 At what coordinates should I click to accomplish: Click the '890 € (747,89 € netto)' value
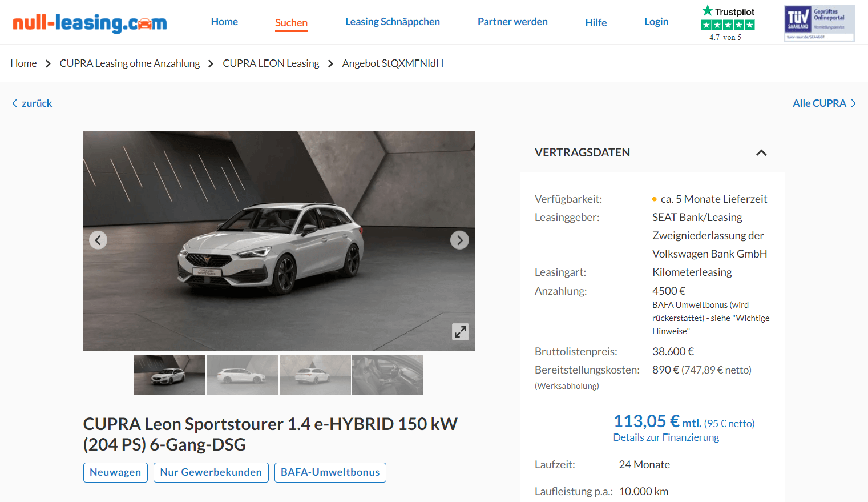pos(702,370)
